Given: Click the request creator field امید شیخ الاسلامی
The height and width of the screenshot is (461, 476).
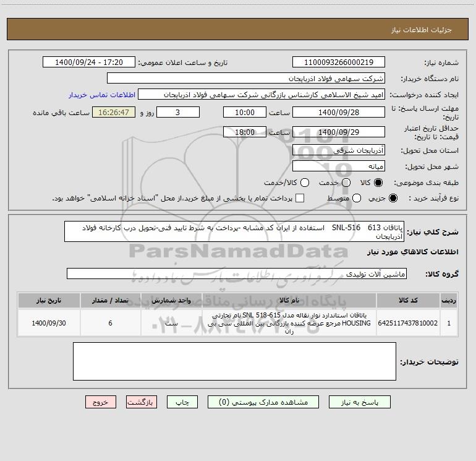Looking at the screenshot, I should 261,95.
